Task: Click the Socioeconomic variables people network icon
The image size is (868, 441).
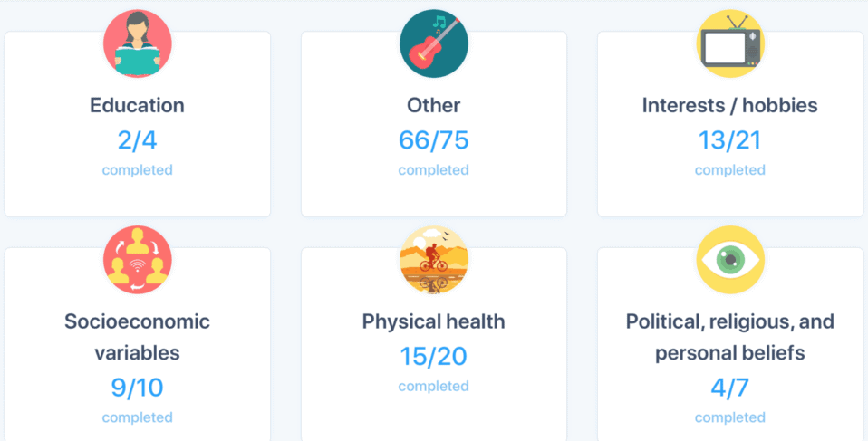Action: (x=138, y=260)
